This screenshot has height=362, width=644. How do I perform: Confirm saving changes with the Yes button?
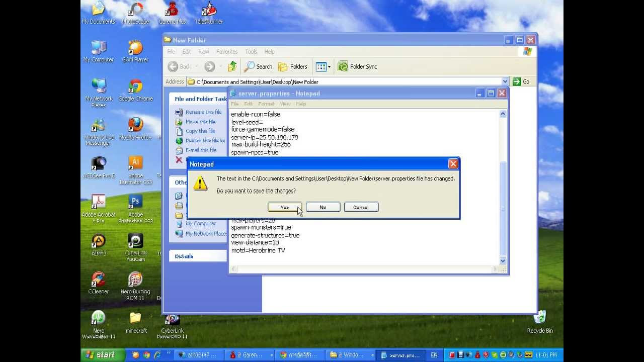point(284,207)
